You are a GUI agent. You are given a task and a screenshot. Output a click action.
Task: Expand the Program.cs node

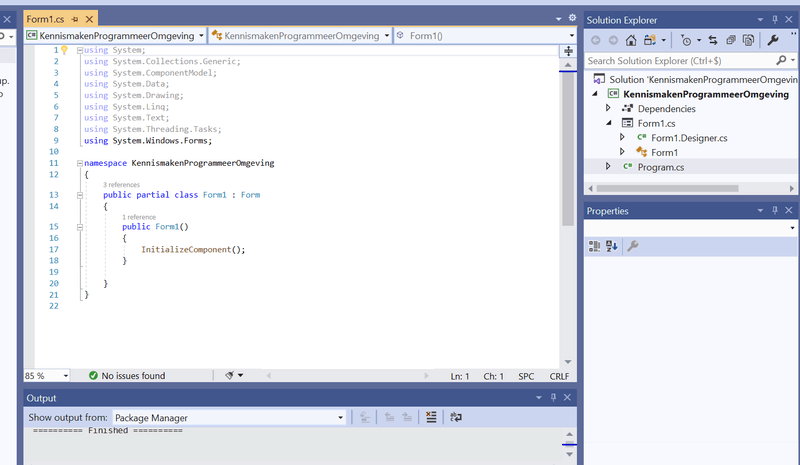[608, 166]
